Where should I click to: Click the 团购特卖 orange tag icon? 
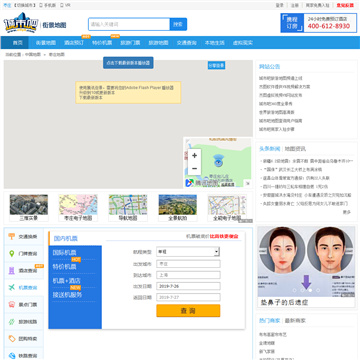click(12, 339)
